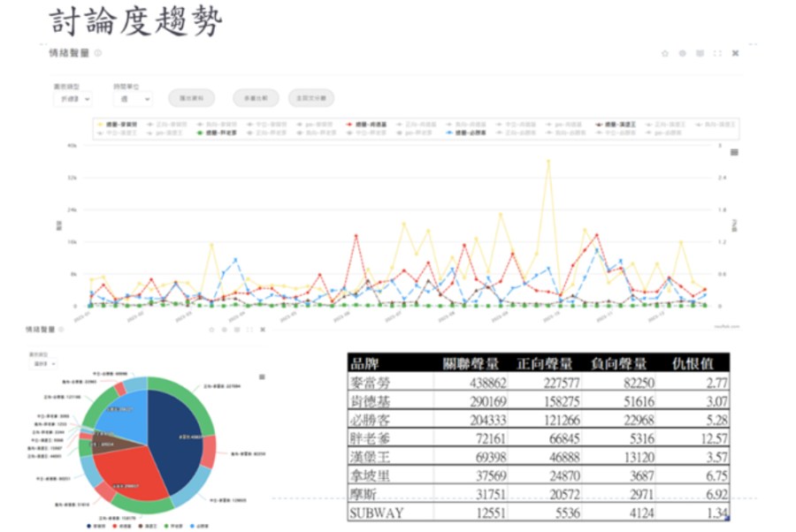Toggle the red 總量-肯德基 legend series
Image resolution: width=796 pixels, height=532 pixels.
pyautogui.click(x=366, y=125)
